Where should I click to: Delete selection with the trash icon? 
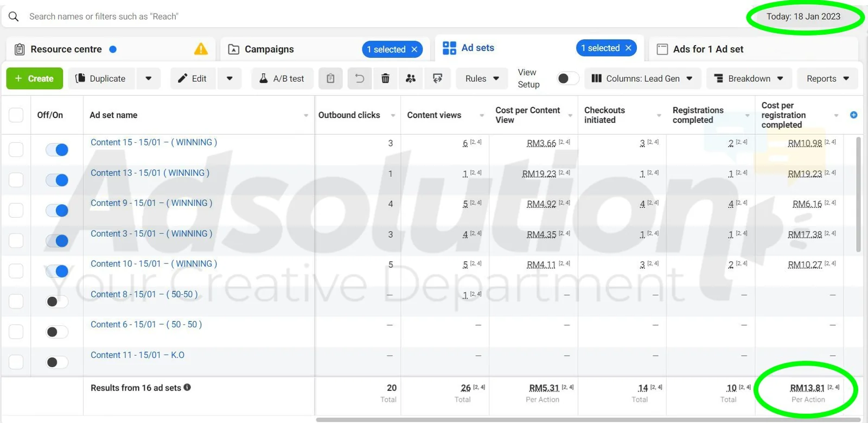[x=385, y=79]
